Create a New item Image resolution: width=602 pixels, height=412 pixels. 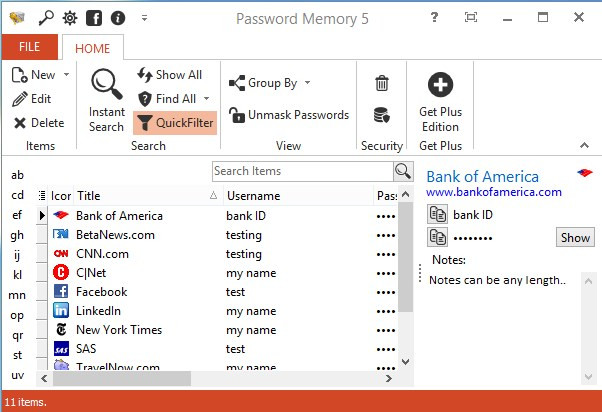pyautogui.click(x=33, y=75)
